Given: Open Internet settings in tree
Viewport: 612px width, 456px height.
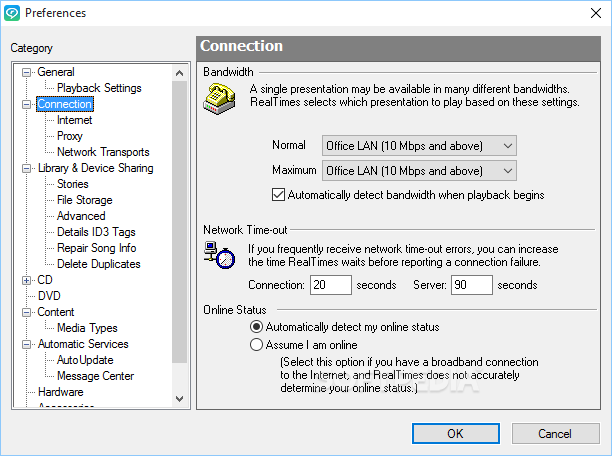Looking at the screenshot, I should [75, 120].
